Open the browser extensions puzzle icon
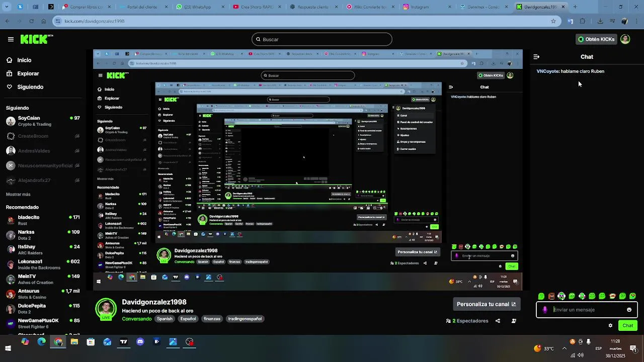This screenshot has height=362, width=644. coord(583,21)
